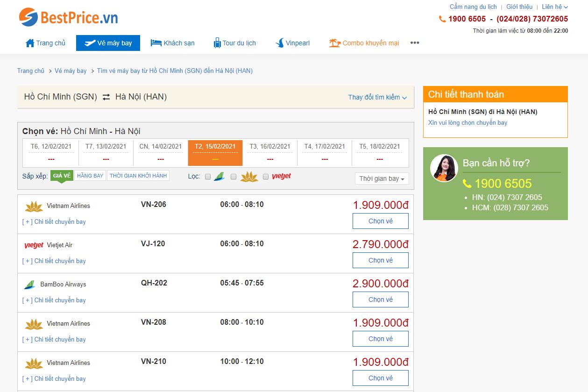Open Giới thiệu link in header

[519, 7]
